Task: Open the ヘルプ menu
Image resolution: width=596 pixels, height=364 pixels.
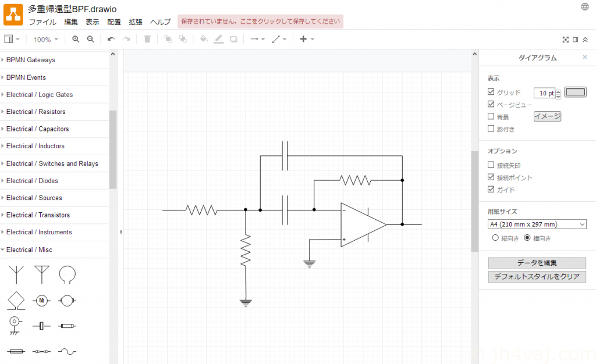Action: click(161, 22)
